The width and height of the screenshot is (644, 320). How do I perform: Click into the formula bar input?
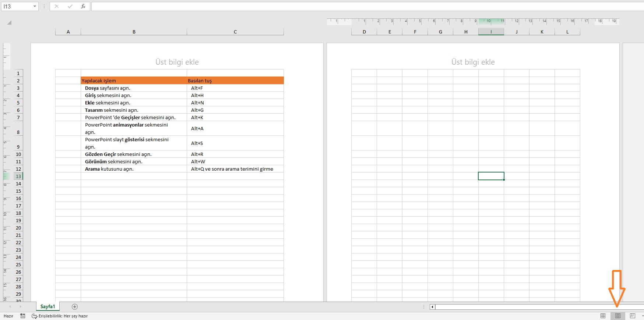[x=367, y=6]
